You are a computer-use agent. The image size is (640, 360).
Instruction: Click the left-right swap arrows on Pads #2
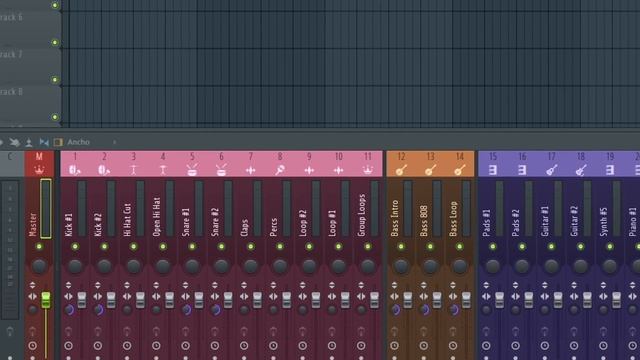[516, 297]
